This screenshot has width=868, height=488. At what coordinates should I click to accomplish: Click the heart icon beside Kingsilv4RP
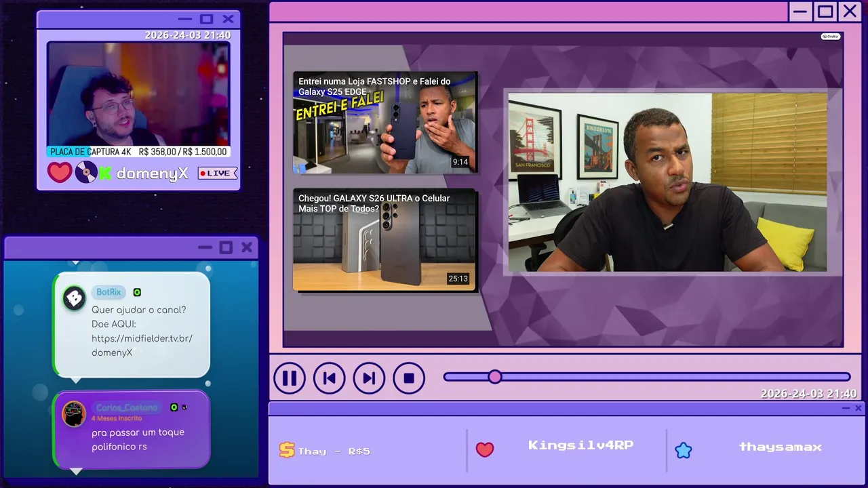(485, 449)
